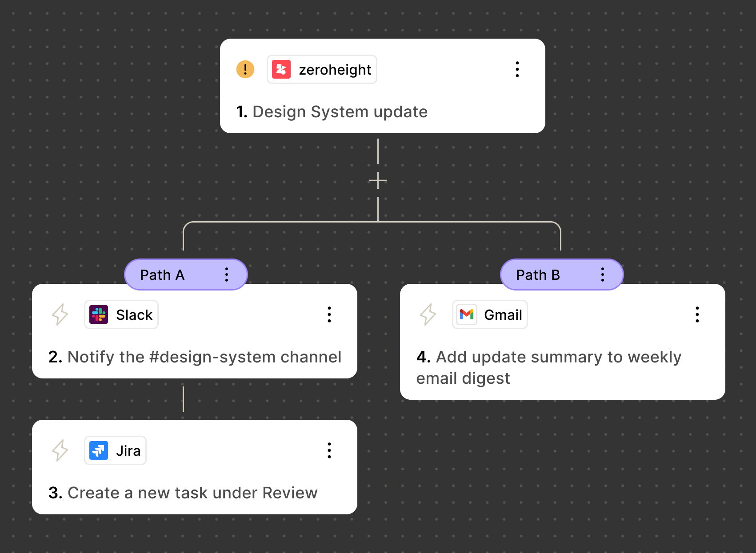
Task: Select the Path B label
Action: pyautogui.click(x=538, y=275)
